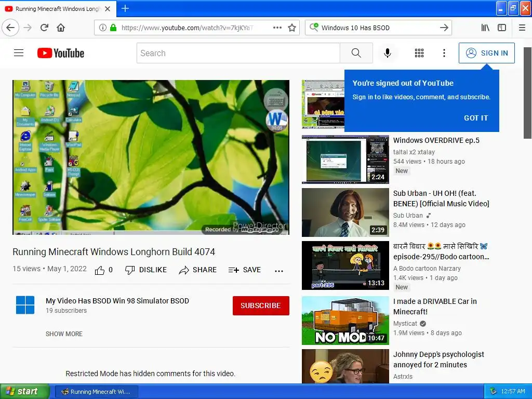Bookmark this page with star icon
This screenshot has width=532, height=399.
click(x=292, y=28)
